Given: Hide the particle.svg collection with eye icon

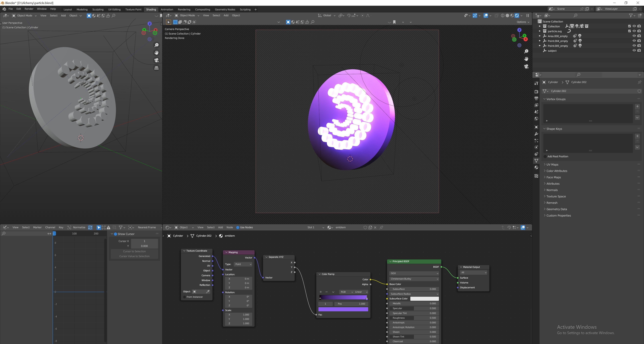Looking at the screenshot, I should pos(634,31).
